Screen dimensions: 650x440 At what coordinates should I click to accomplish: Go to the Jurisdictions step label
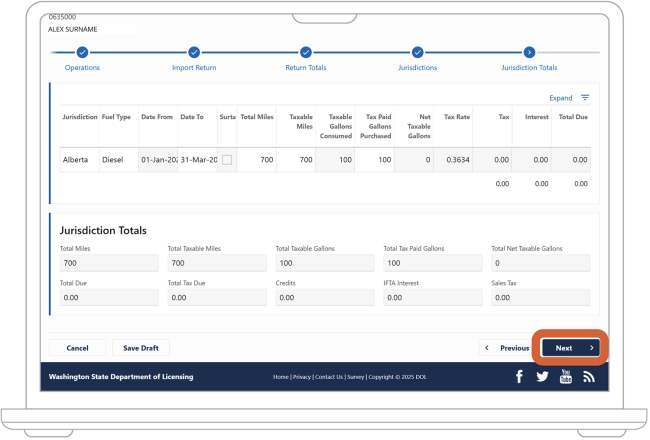pyautogui.click(x=417, y=68)
